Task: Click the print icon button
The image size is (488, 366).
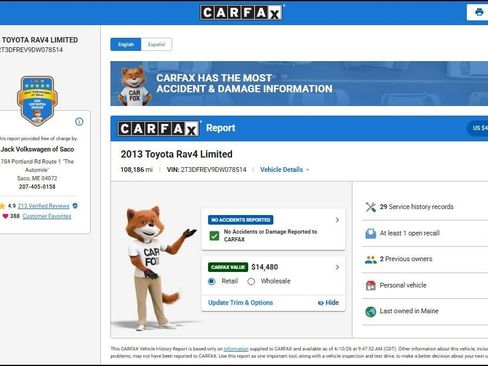Action: [x=479, y=12]
